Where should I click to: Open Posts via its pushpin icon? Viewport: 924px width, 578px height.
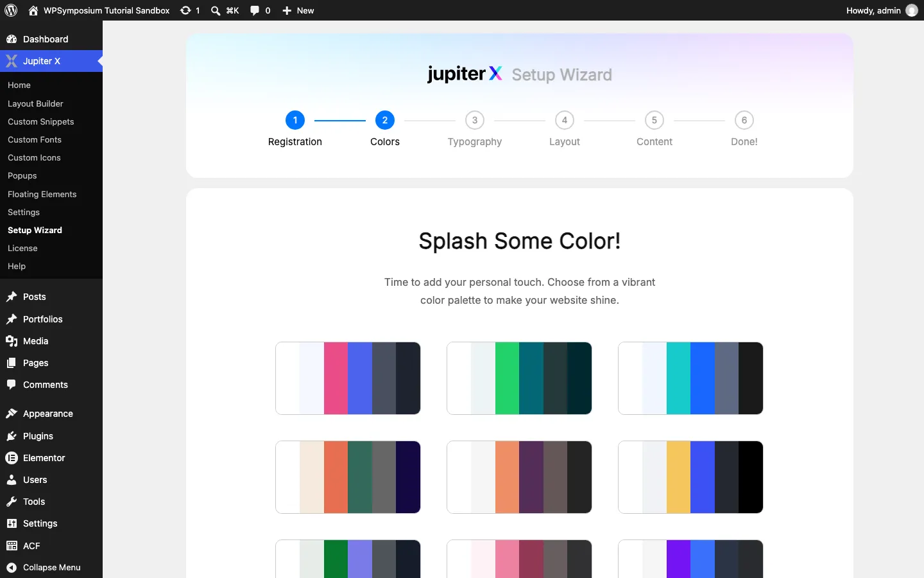click(x=12, y=297)
